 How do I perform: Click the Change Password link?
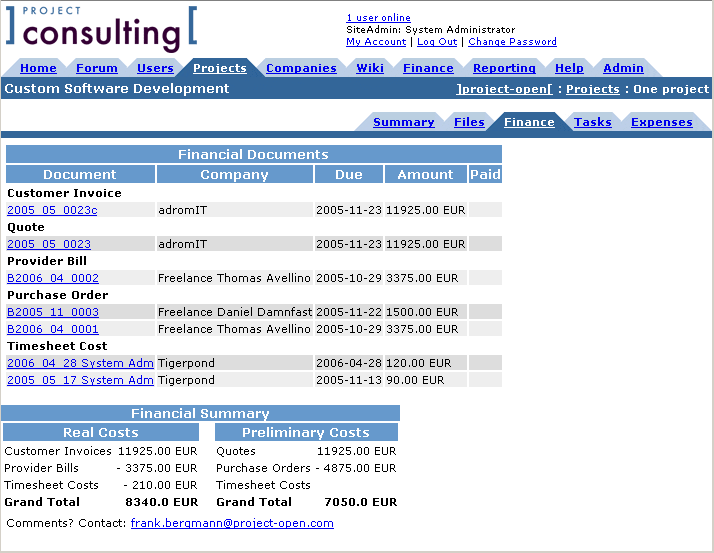pos(512,42)
